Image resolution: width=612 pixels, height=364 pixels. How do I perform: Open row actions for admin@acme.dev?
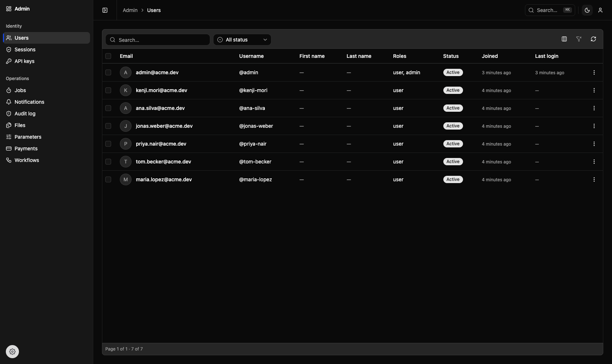(594, 72)
